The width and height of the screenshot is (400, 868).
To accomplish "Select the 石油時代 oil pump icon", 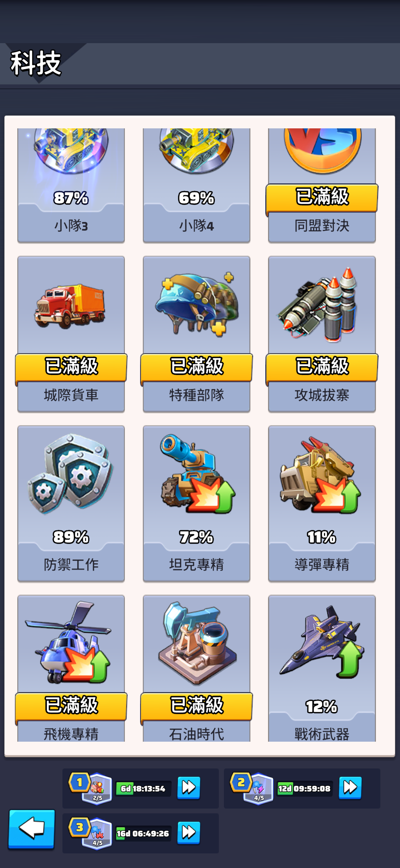I will click(197, 643).
